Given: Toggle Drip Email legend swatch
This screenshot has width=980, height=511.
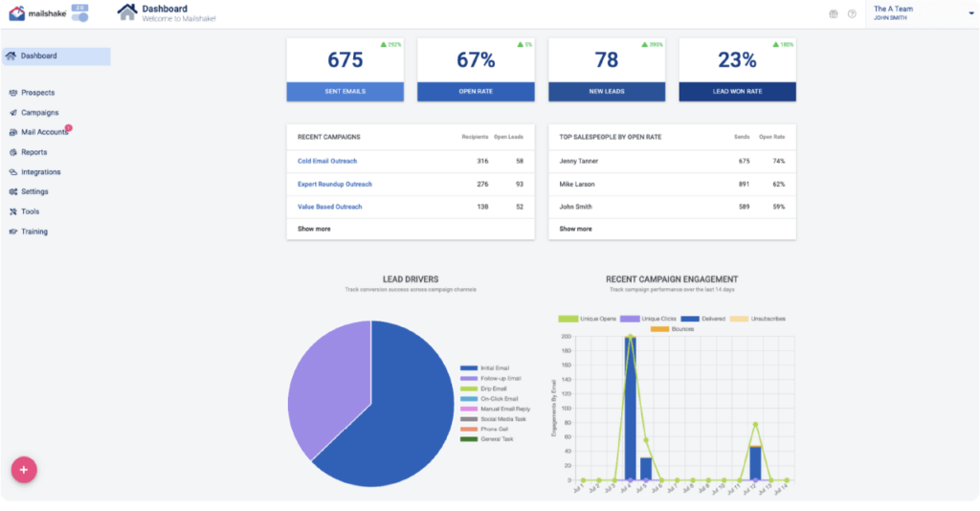Looking at the screenshot, I should click(x=469, y=389).
